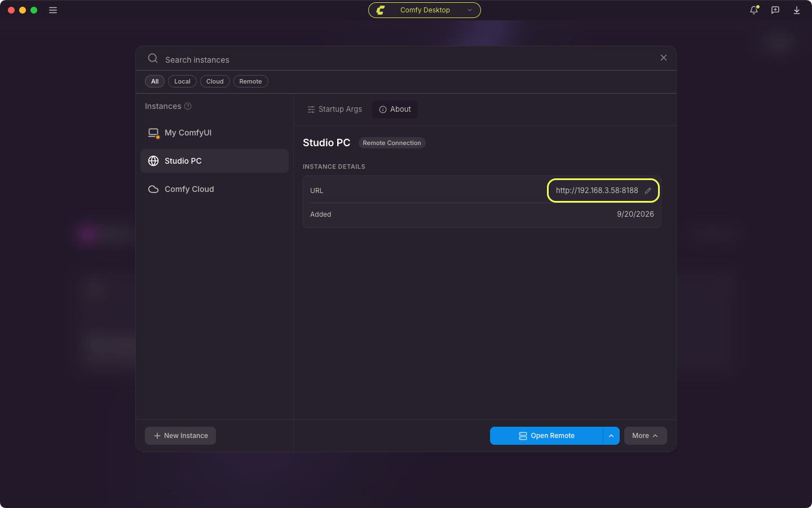Open the downloads icon in title bar
This screenshot has height=508, width=812.
pyautogui.click(x=797, y=10)
